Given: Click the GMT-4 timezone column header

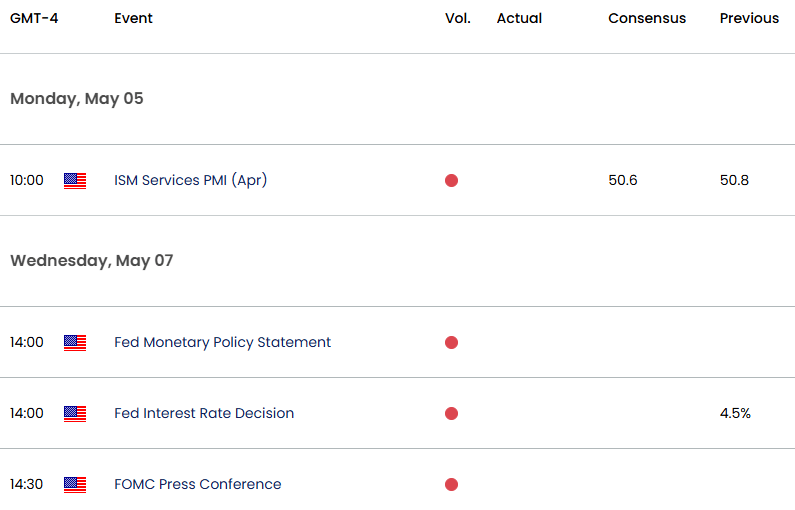Looking at the screenshot, I should (34, 18).
